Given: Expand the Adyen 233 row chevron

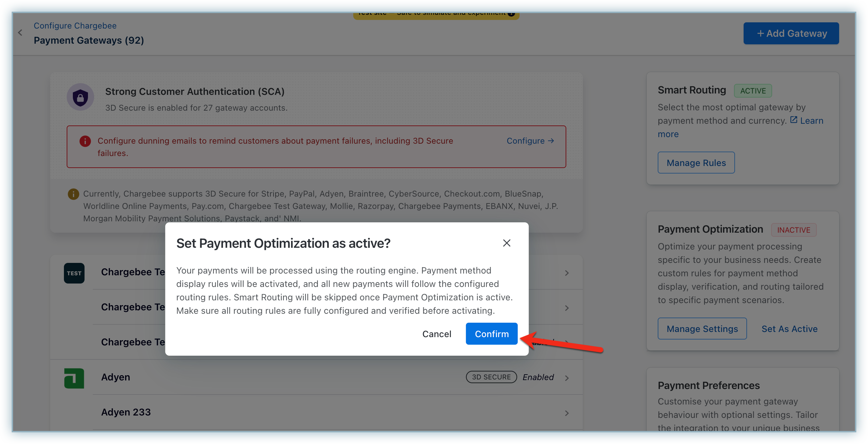Looking at the screenshot, I should 567,413.
